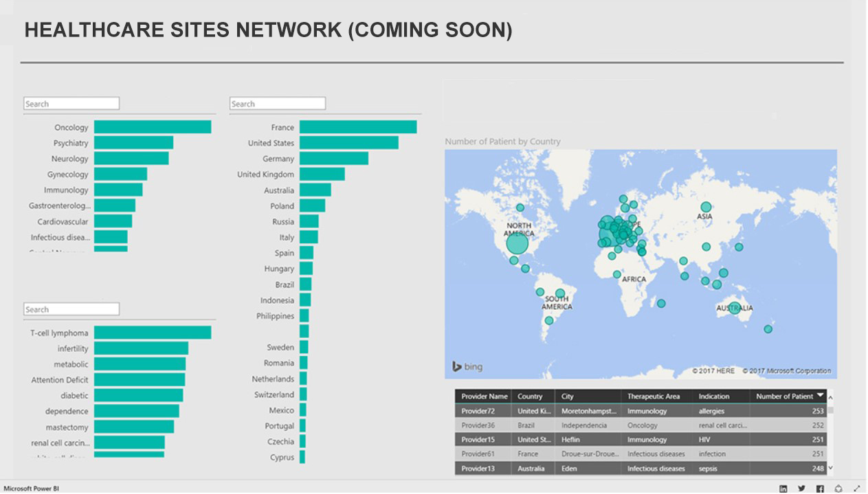Click the search field above the country list
Screen dimensions: 868x494
(x=277, y=104)
